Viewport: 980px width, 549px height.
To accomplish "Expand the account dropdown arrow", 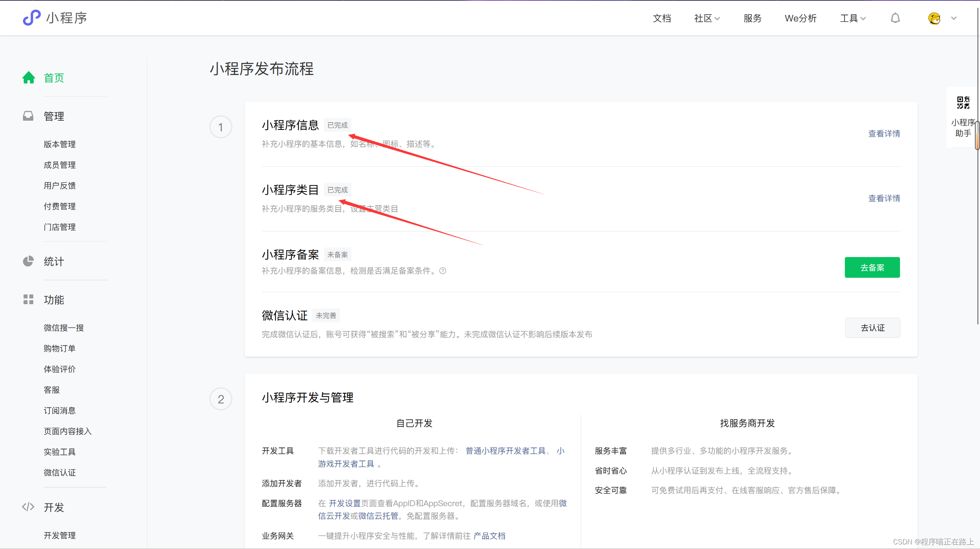I will pyautogui.click(x=954, y=18).
